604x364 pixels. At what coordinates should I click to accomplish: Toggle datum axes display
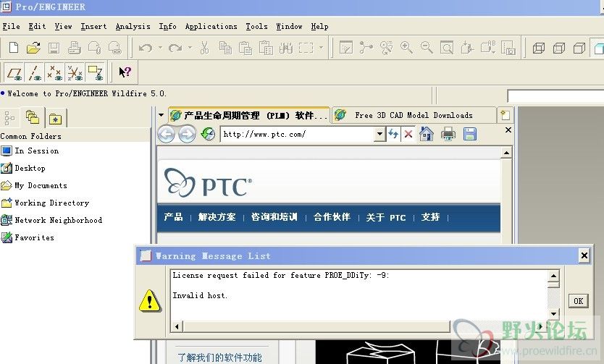(35, 72)
